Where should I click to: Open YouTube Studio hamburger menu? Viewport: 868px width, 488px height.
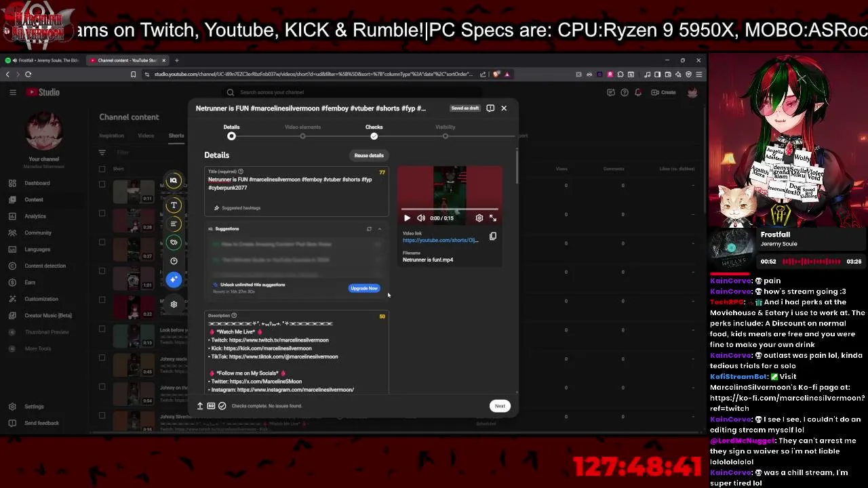click(13, 92)
